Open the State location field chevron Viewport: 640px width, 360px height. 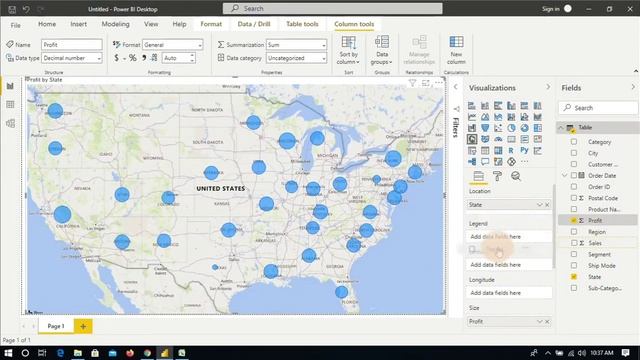click(x=540, y=204)
